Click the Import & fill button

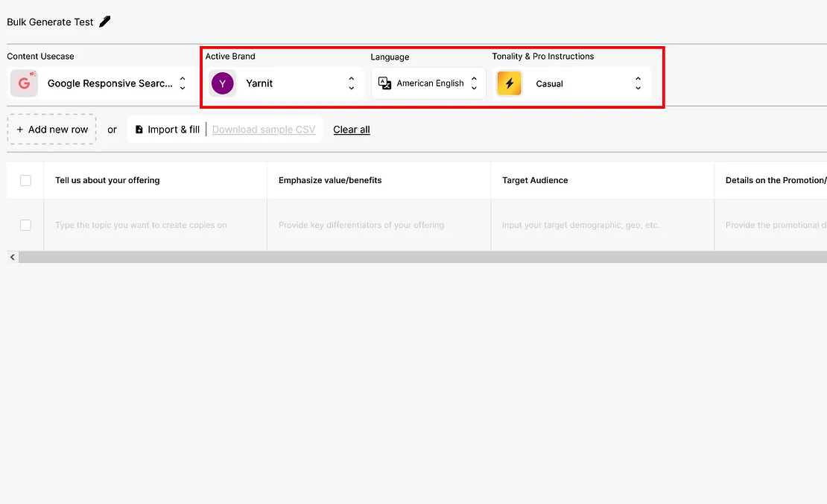coord(167,129)
